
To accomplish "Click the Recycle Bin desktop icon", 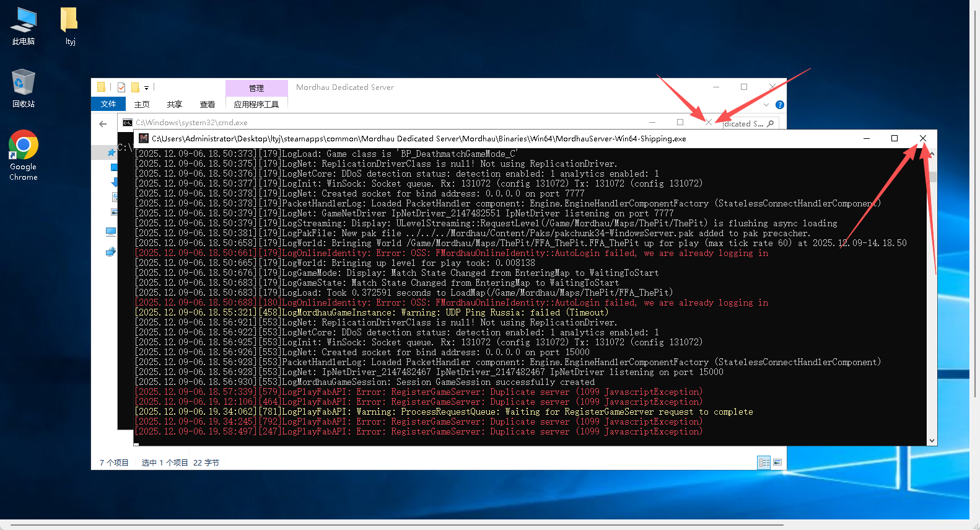I will [x=24, y=88].
